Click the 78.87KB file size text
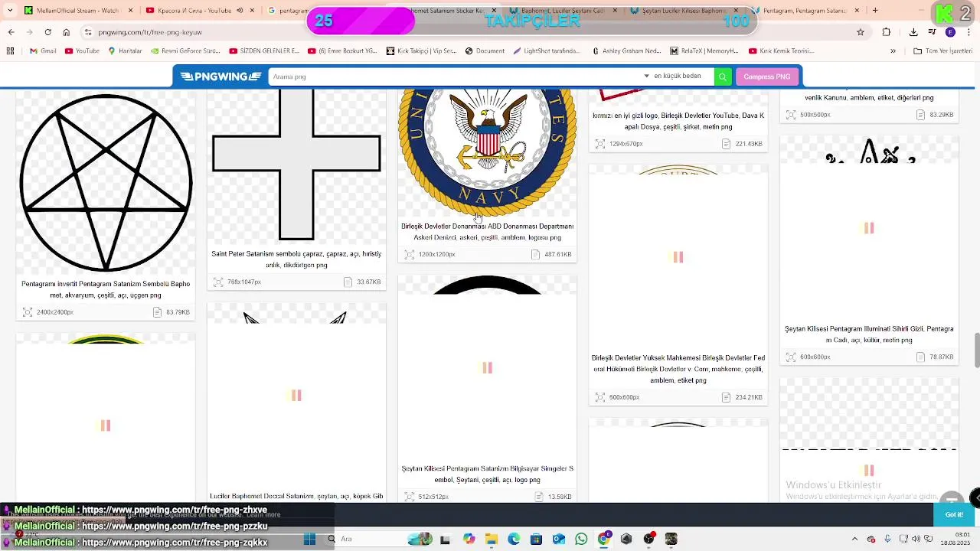This screenshot has width=980, height=551. pos(941,357)
